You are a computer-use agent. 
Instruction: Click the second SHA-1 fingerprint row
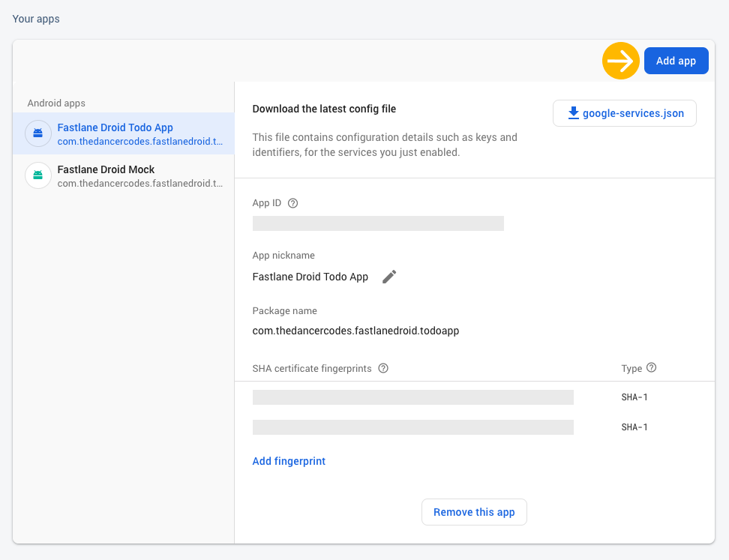tap(412, 427)
